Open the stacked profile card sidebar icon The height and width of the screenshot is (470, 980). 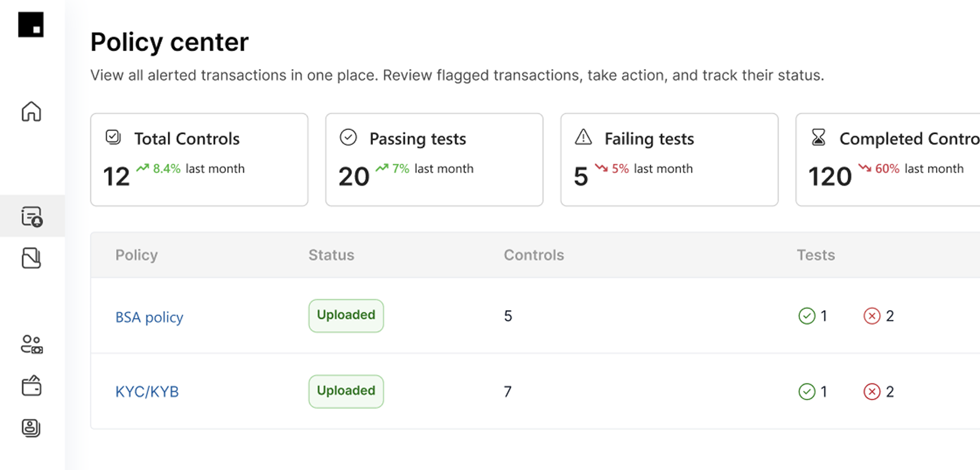click(x=31, y=428)
